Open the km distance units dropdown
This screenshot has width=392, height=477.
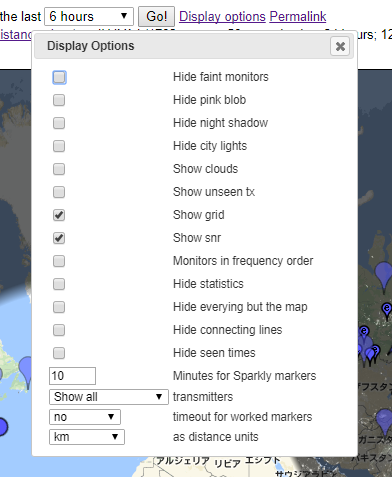(87, 437)
